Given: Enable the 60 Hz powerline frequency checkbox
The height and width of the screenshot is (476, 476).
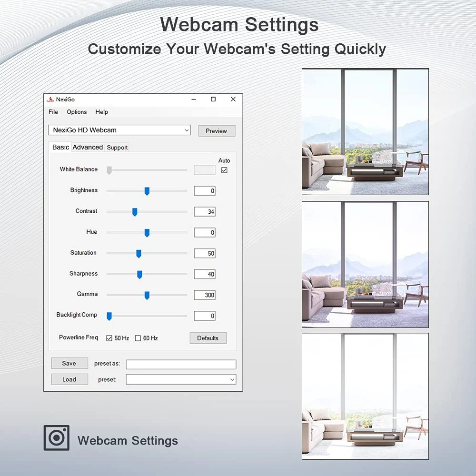Looking at the screenshot, I should point(138,338).
